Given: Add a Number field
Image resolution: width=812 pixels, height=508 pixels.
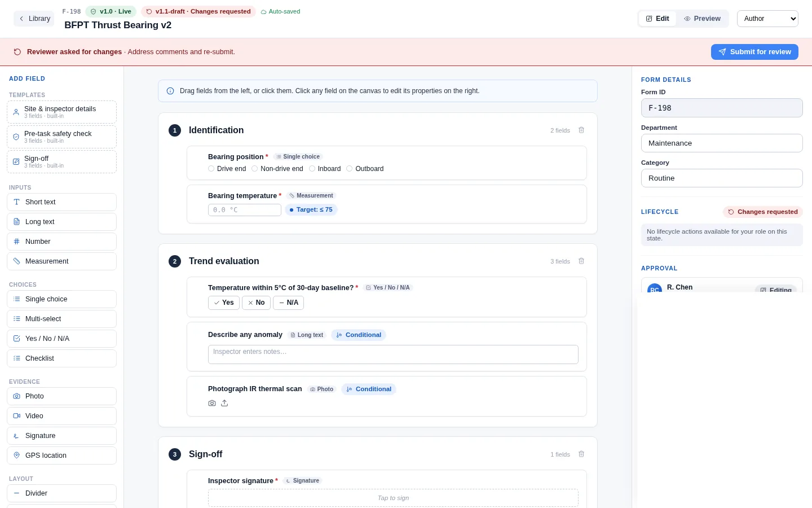Looking at the screenshot, I should (x=62, y=242).
